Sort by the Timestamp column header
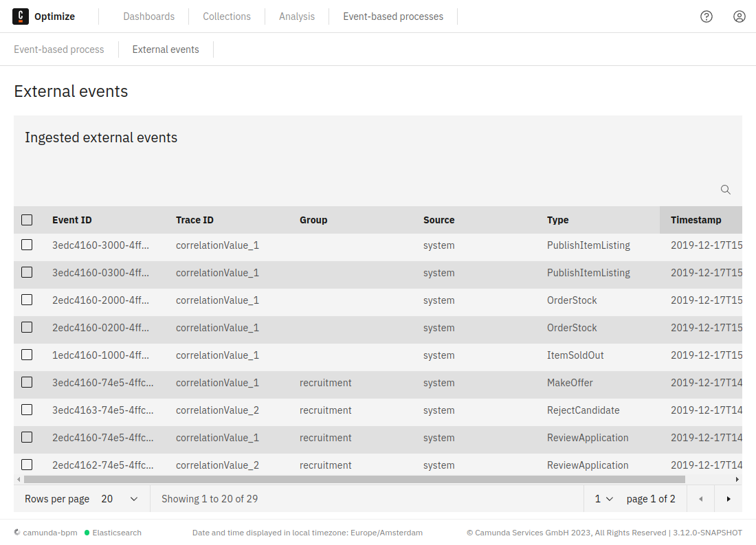This screenshot has height=545, width=756. [x=696, y=220]
